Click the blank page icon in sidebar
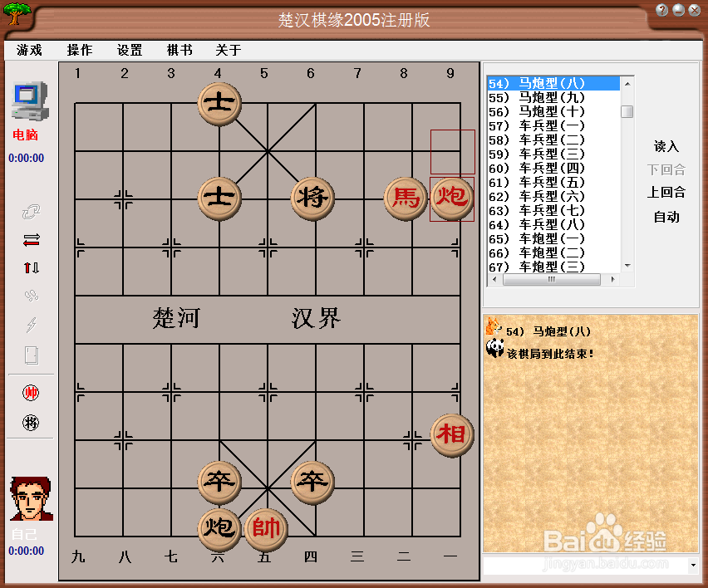708x588 pixels. 31,355
